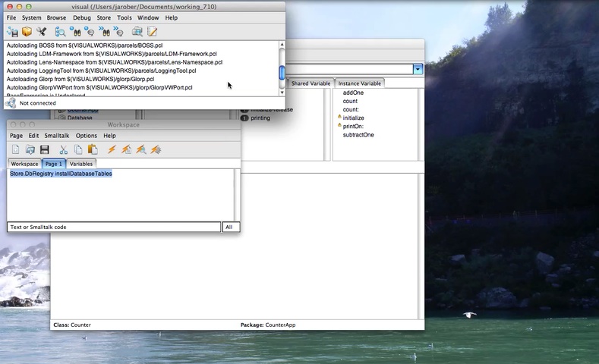Open the Store menu
The width and height of the screenshot is (599, 364).
point(102,17)
